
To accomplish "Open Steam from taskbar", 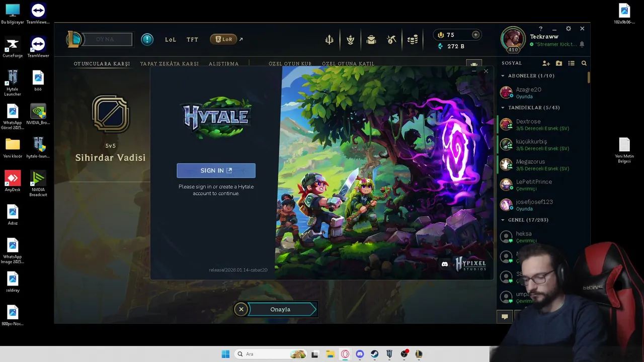I will point(375,354).
